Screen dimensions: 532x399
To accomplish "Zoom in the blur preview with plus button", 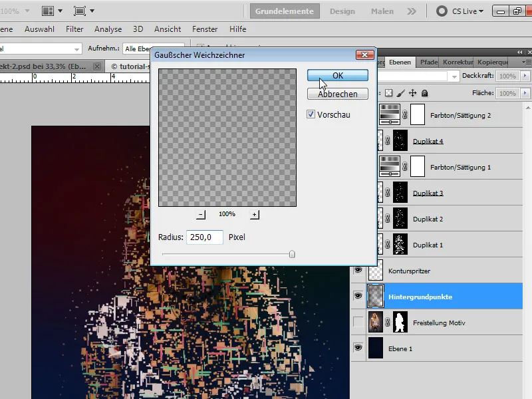I will pyautogui.click(x=254, y=214).
